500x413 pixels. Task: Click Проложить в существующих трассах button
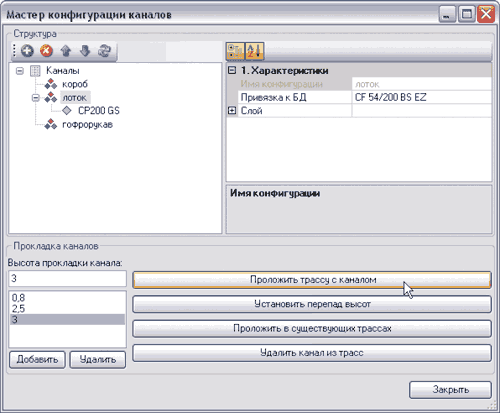pyautogui.click(x=312, y=329)
